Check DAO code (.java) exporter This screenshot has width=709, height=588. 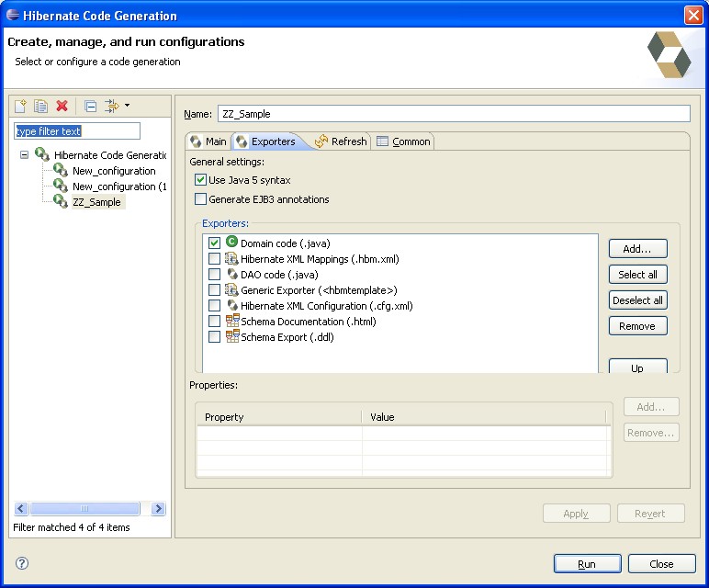(x=214, y=275)
